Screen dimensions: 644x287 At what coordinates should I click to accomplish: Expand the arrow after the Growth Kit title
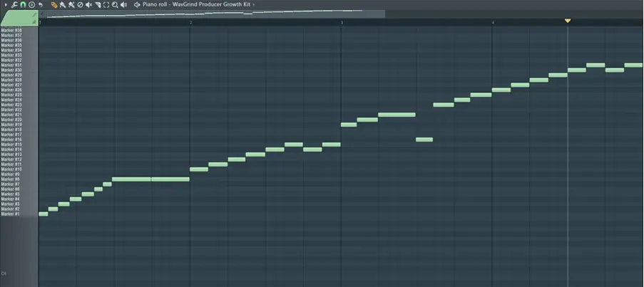(253, 4)
